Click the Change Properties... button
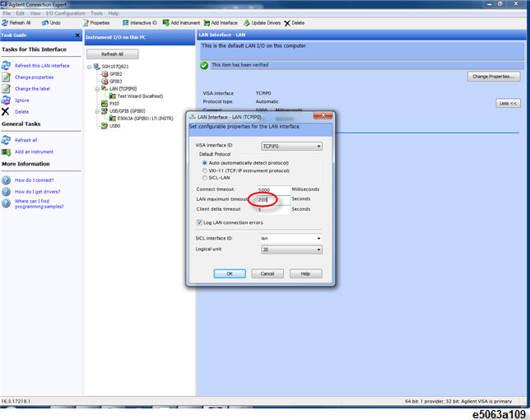 (x=494, y=77)
